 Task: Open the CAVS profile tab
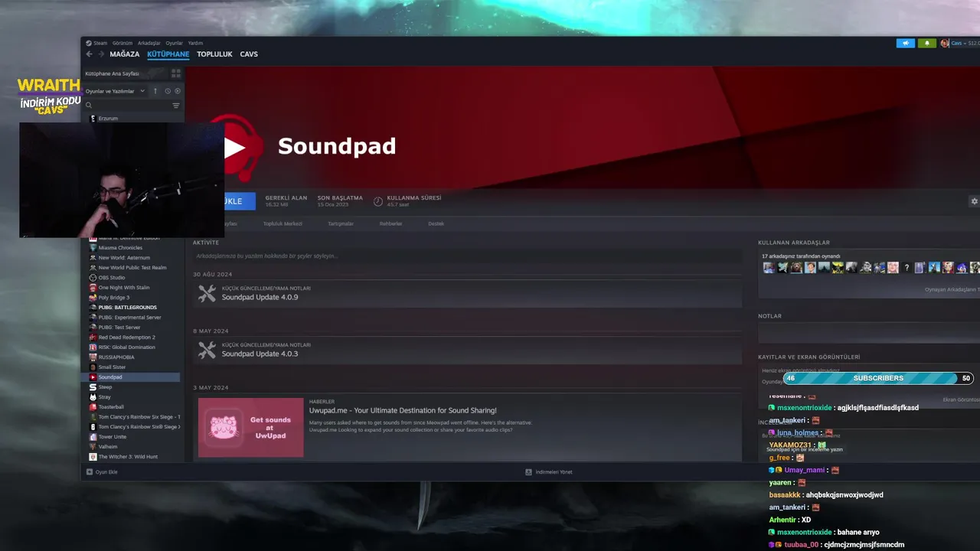[249, 54]
